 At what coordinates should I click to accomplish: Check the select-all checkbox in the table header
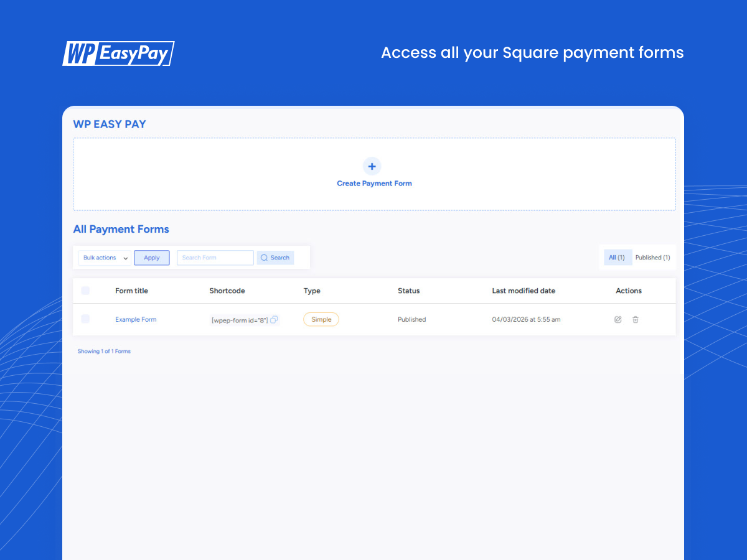point(85,291)
